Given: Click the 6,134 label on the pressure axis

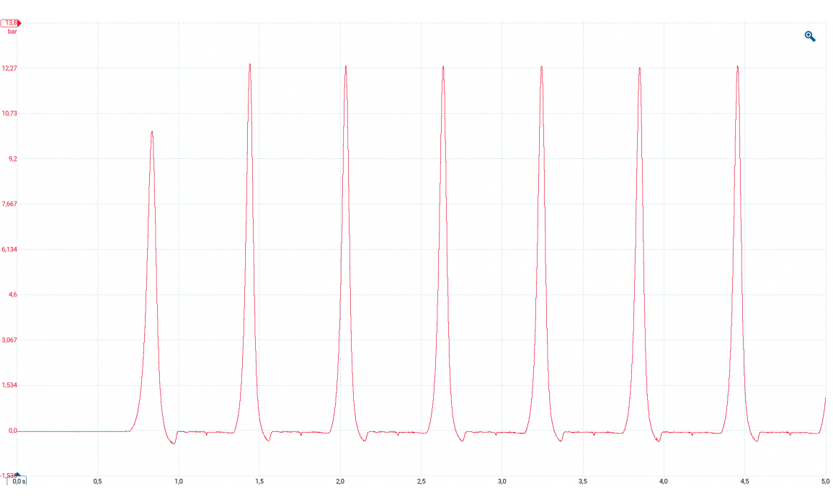Looking at the screenshot, I should [9, 250].
